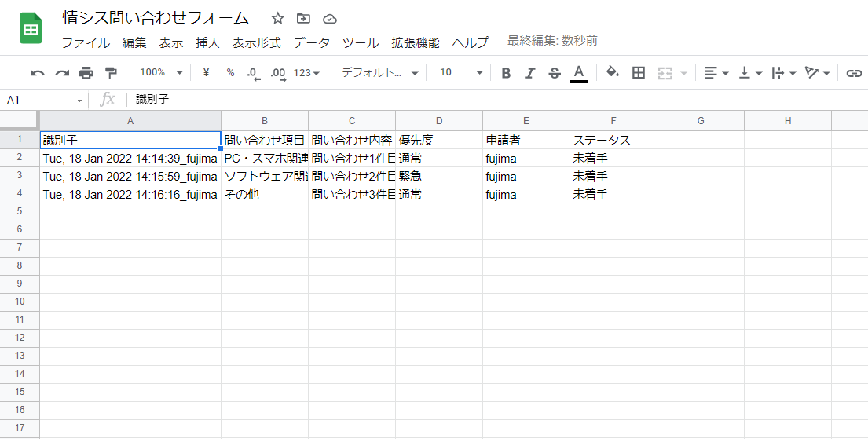Open the ヘルプ menu
The width and height of the screenshot is (868, 439).
(470, 42)
